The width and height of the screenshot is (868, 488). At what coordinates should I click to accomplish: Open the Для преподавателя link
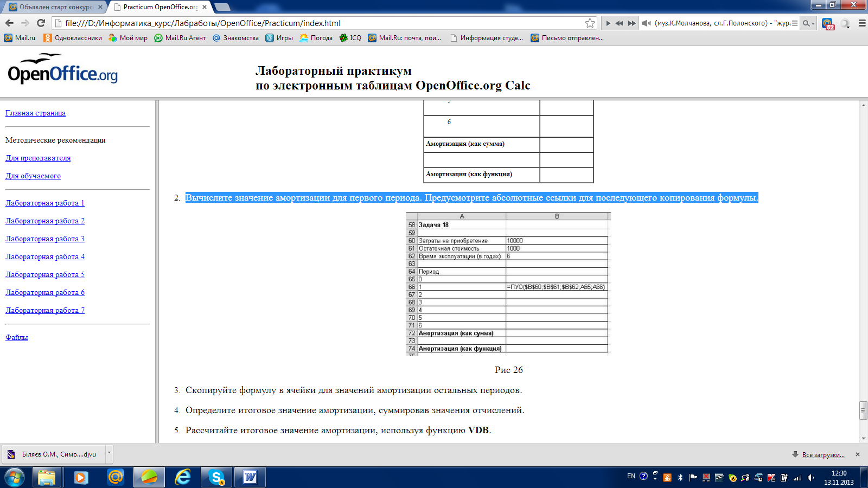[x=38, y=158]
